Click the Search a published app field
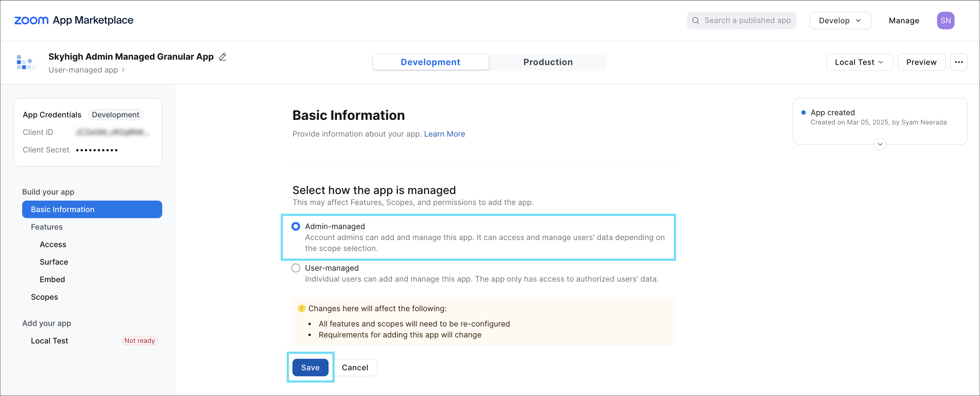The height and width of the screenshot is (396, 980). point(747,21)
